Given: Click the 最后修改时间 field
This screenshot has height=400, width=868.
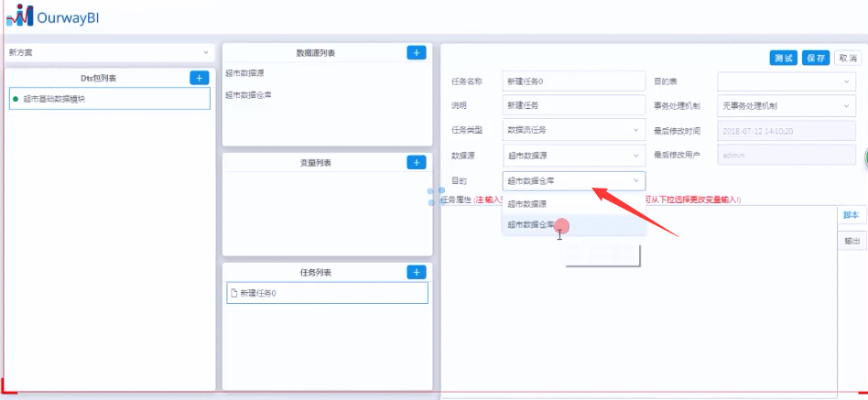Looking at the screenshot, I should pyautogui.click(x=787, y=132).
